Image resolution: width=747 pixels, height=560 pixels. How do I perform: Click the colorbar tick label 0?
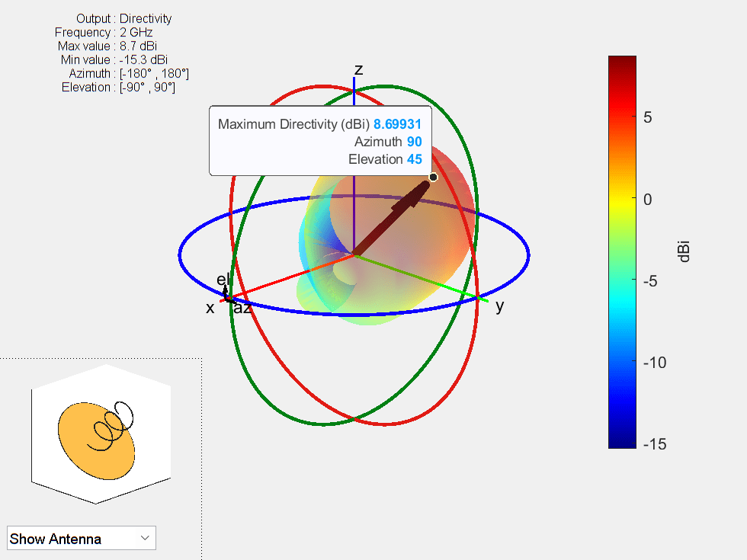647,199
